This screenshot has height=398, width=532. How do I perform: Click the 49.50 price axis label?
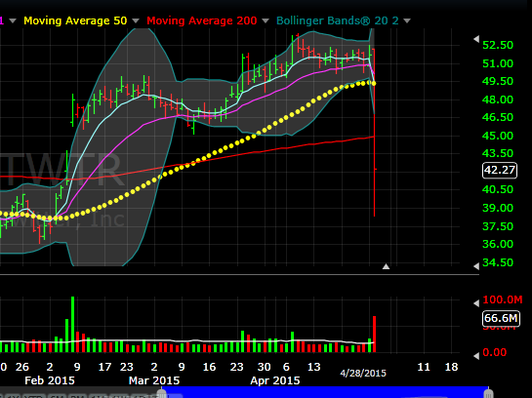pos(498,81)
